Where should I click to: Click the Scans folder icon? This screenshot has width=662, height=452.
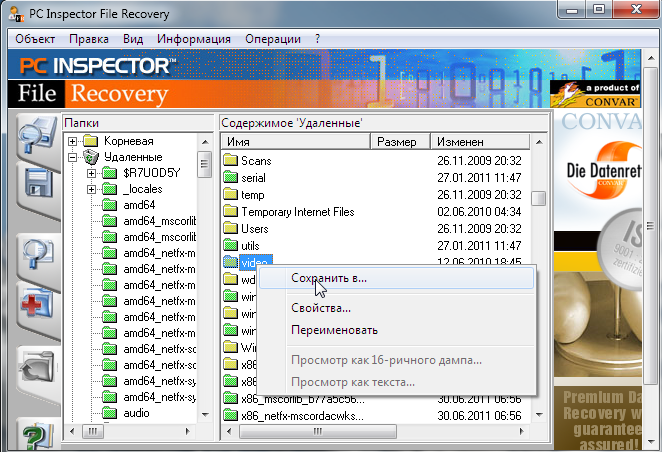(231, 160)
